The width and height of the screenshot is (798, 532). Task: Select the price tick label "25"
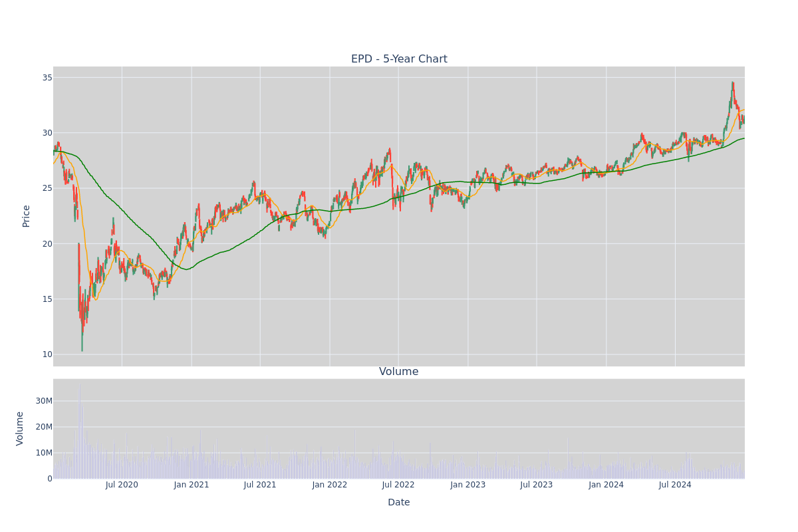pos(47,188)
